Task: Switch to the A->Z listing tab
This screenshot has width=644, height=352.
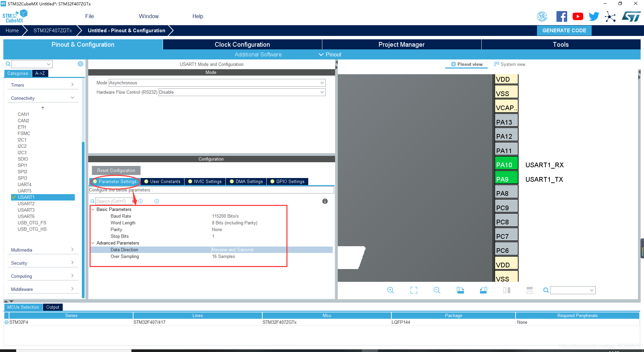Action: pos(40,73)
